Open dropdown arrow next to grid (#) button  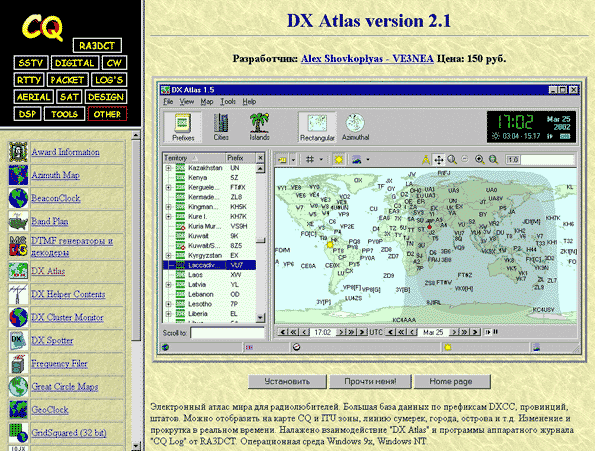(x=321, y=160)
